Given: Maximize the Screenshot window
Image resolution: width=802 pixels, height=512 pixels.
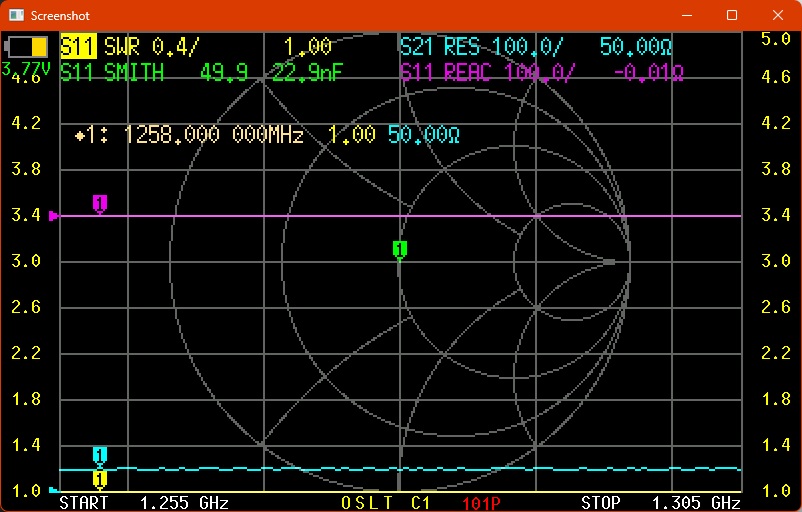Looking at the screenshot, I should pyautogui.click(x=732, y=16).
